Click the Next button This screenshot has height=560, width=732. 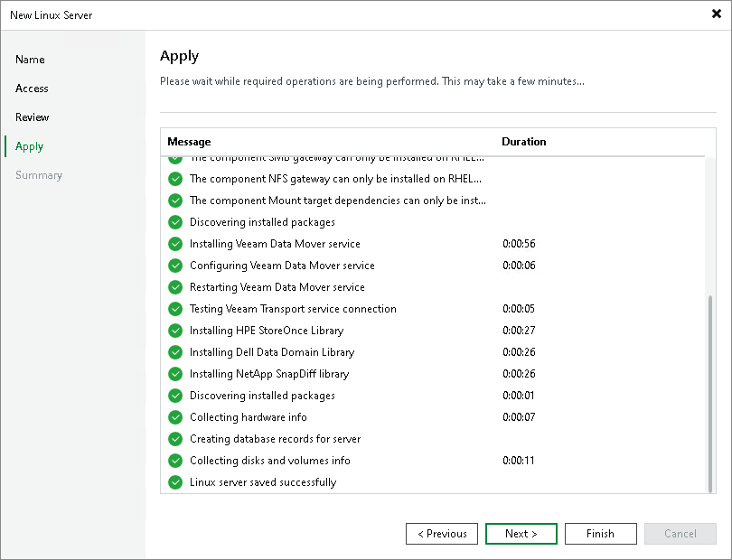[x=521, y=534]
